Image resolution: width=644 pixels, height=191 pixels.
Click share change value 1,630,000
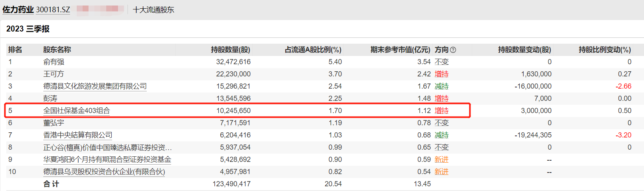point(536,74)
